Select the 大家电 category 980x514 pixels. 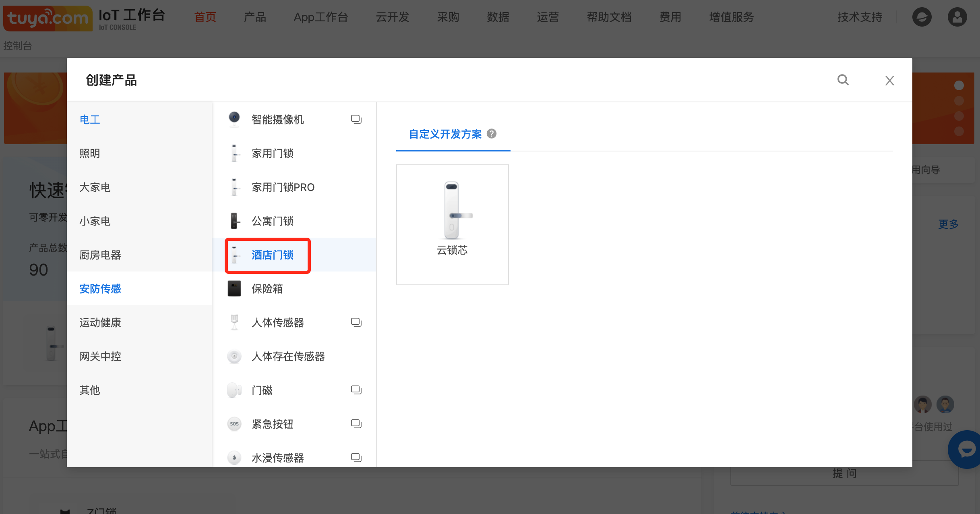coord(139,187)
